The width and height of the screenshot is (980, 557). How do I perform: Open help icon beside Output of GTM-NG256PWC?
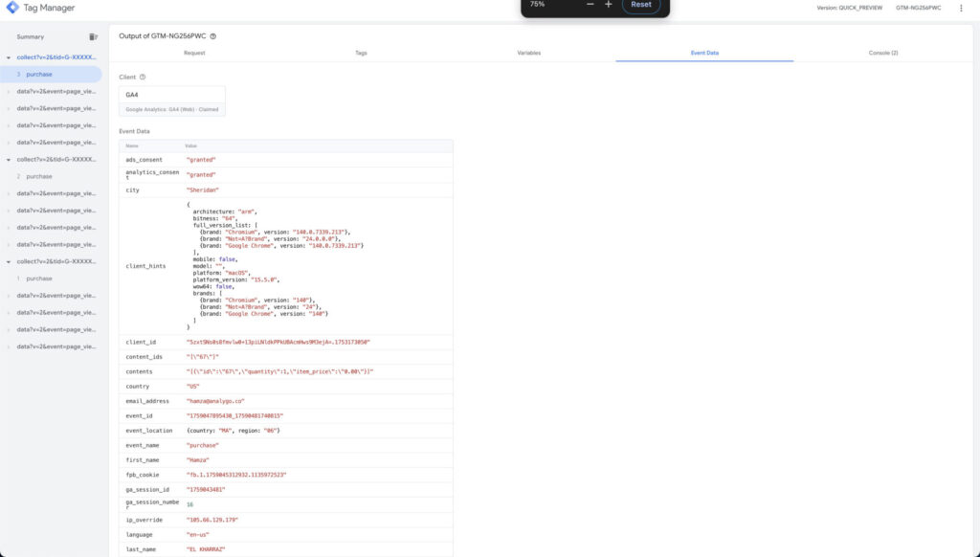click(x=212, y=36)
